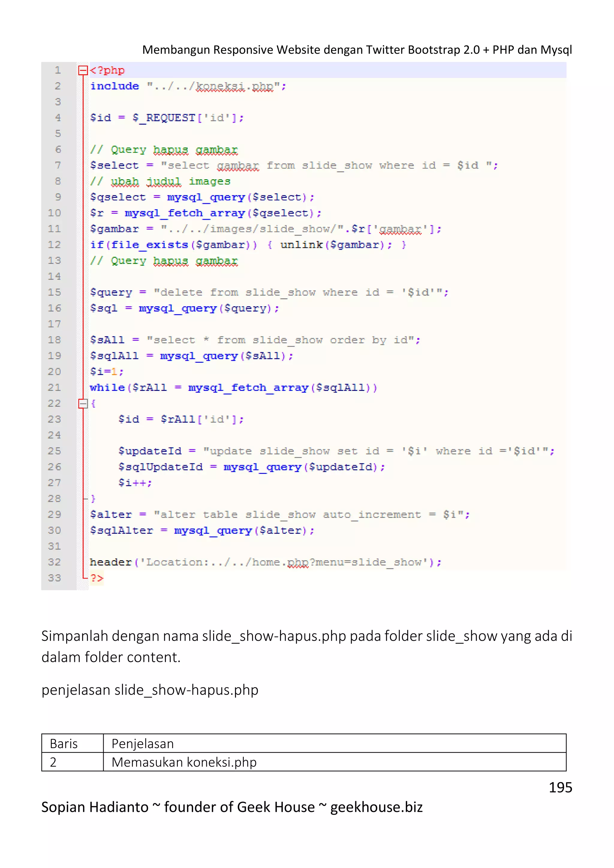Click the first '// Query hapus gambar' comment on line 6
Image resolution: width=614 pixels, height=868 pixels.
[x=164, y=150]
